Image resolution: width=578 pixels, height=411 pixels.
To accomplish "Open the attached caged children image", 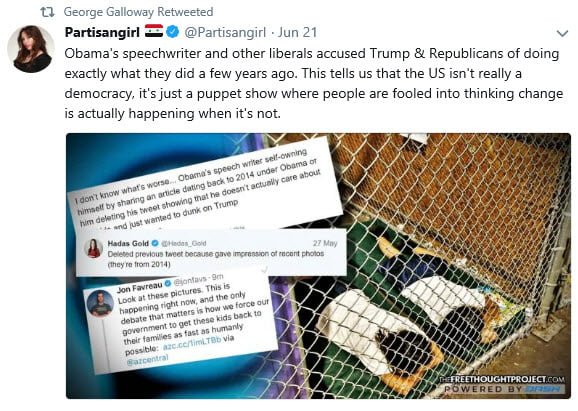I will pos(318,266).
